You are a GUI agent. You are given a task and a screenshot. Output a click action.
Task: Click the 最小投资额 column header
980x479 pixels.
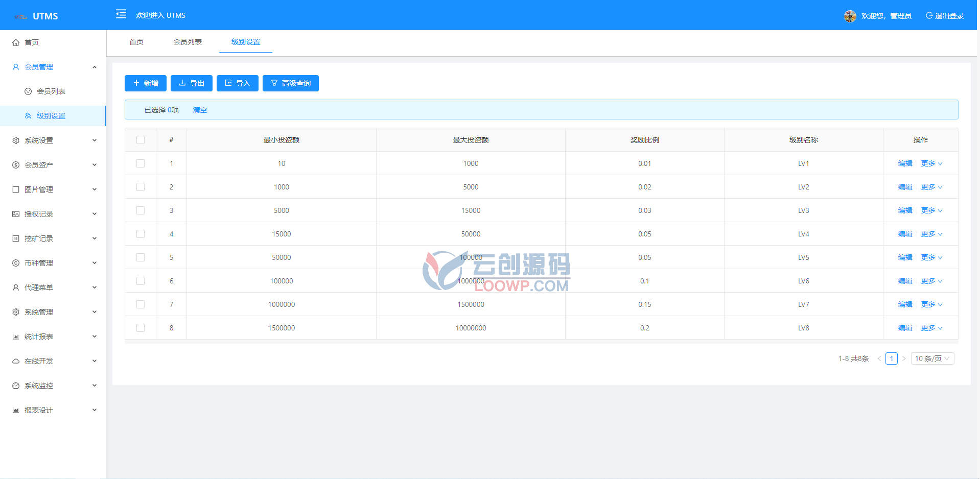click(282, 140)
